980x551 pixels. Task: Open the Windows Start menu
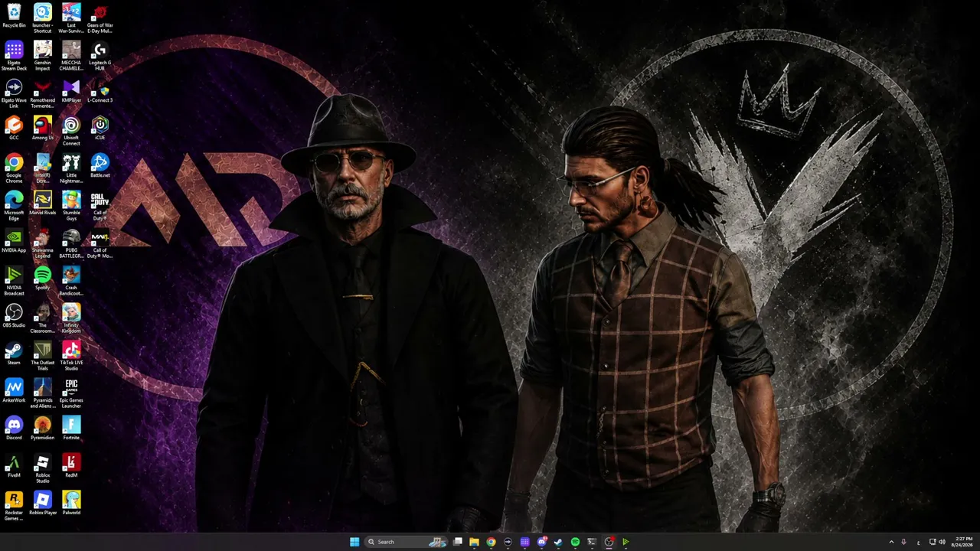point(354,542)
